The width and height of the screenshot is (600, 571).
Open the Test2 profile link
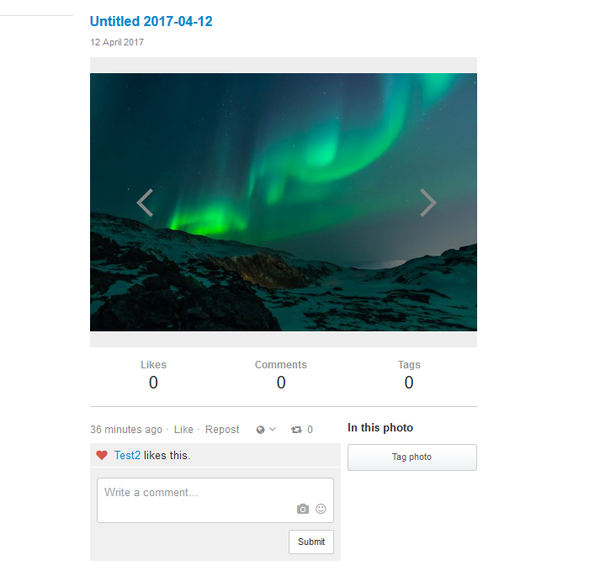(127, 455)
